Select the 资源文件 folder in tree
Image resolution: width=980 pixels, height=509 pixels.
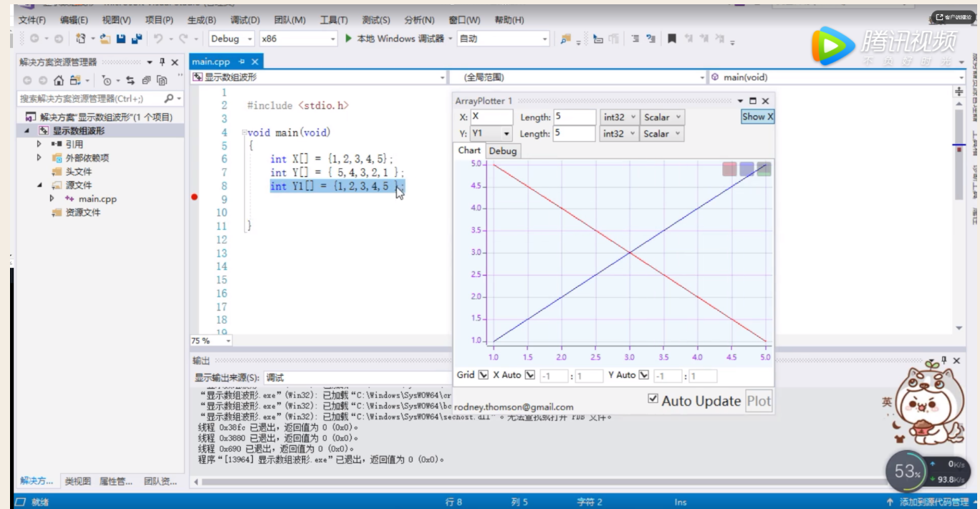point(83,213)
